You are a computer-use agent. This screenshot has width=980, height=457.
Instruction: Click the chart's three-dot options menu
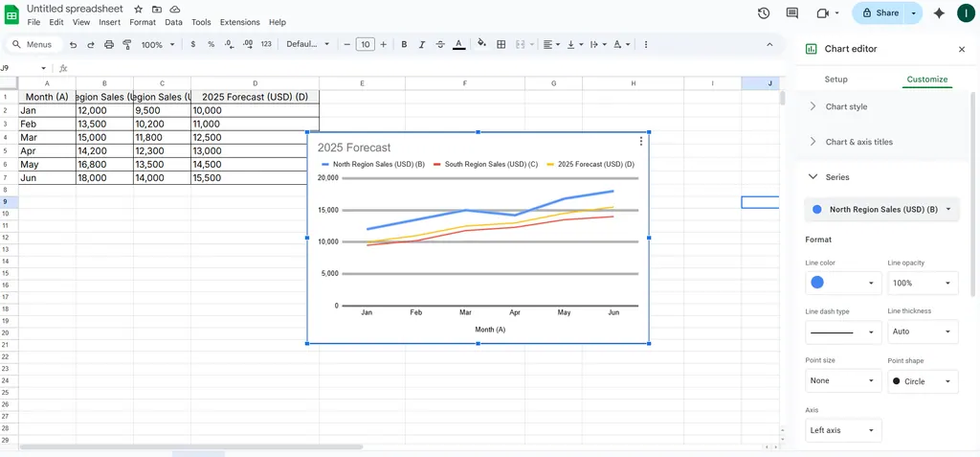[x=641, y=142]
